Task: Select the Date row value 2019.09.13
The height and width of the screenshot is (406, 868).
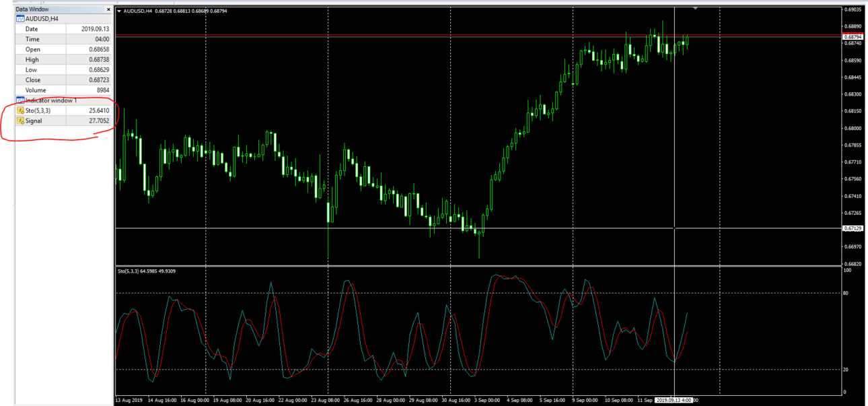Action: (x=97, y=29)
